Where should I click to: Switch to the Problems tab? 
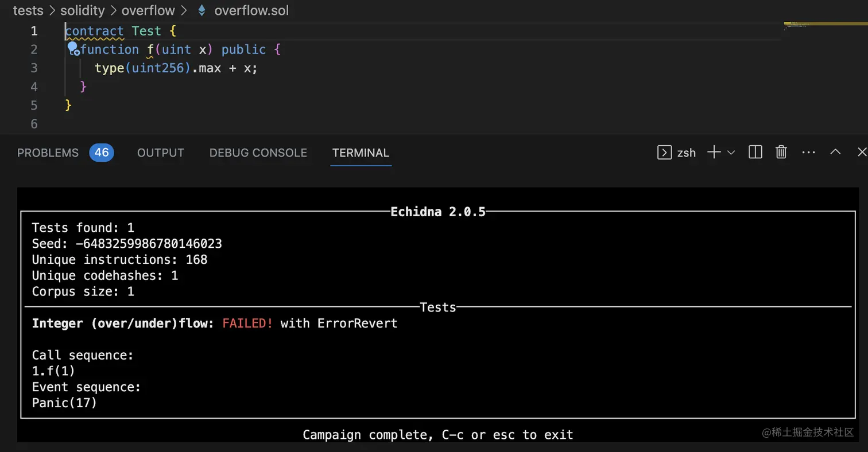point(48,153)
